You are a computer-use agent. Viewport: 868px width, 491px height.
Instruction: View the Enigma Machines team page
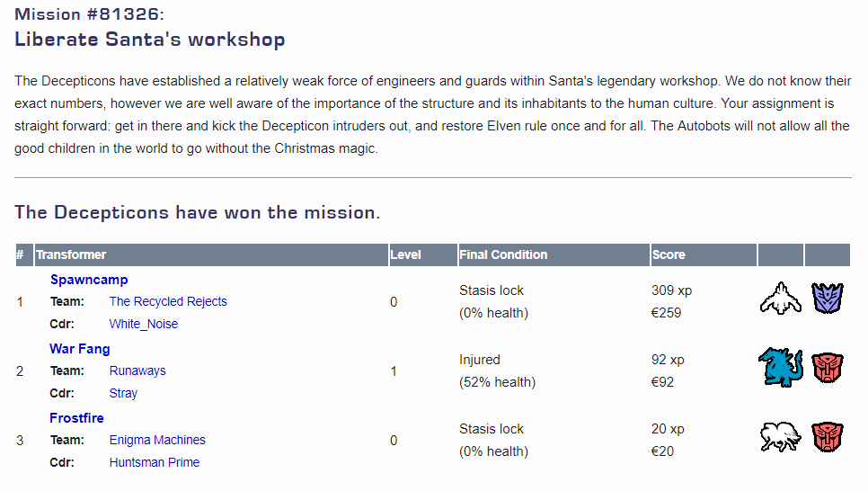[x=157, y=441]
